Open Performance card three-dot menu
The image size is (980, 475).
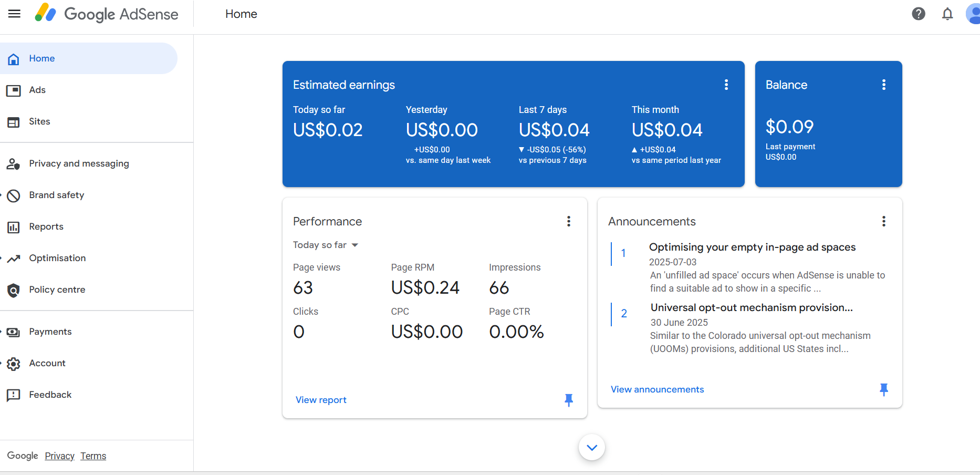(x=569, y=221)
